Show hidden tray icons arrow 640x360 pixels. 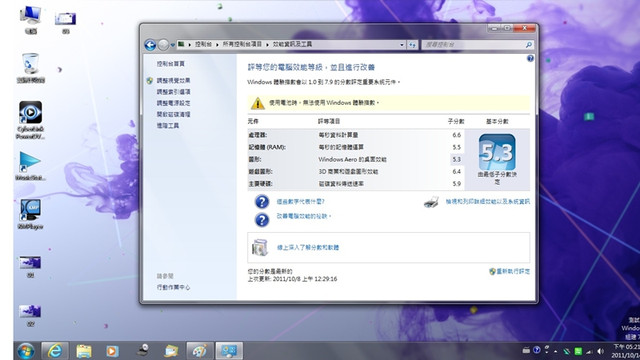[556, 351]
